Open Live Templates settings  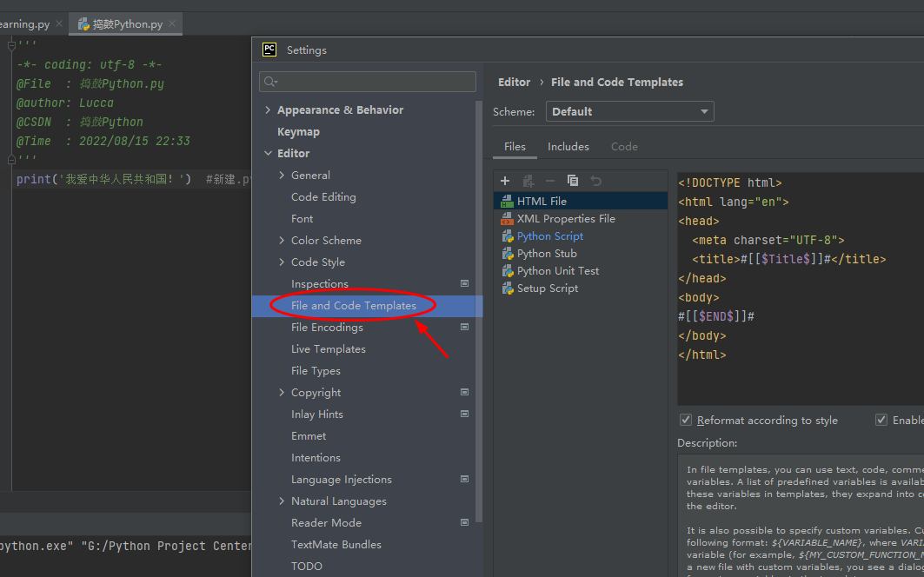coord(329,349)
